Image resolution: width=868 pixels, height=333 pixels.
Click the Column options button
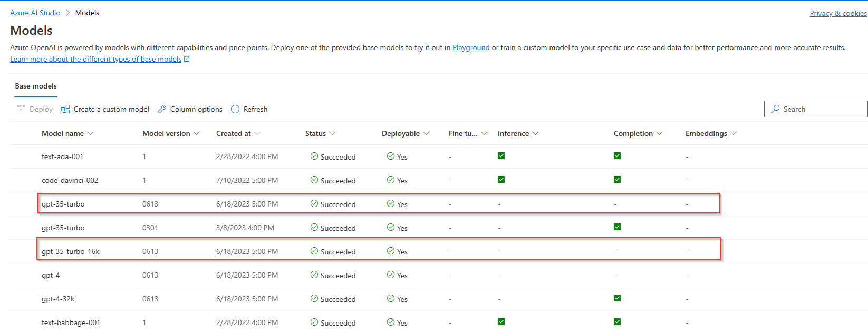[190, 109]
